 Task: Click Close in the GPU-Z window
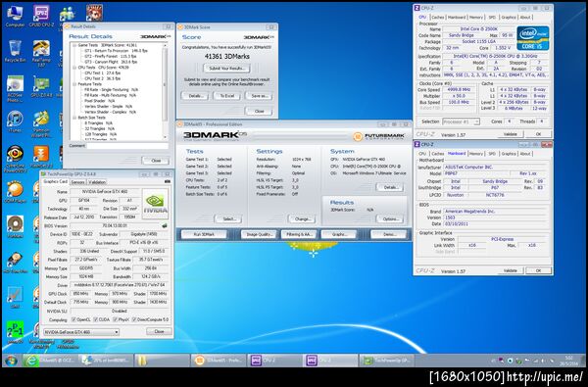pos(159,331)
